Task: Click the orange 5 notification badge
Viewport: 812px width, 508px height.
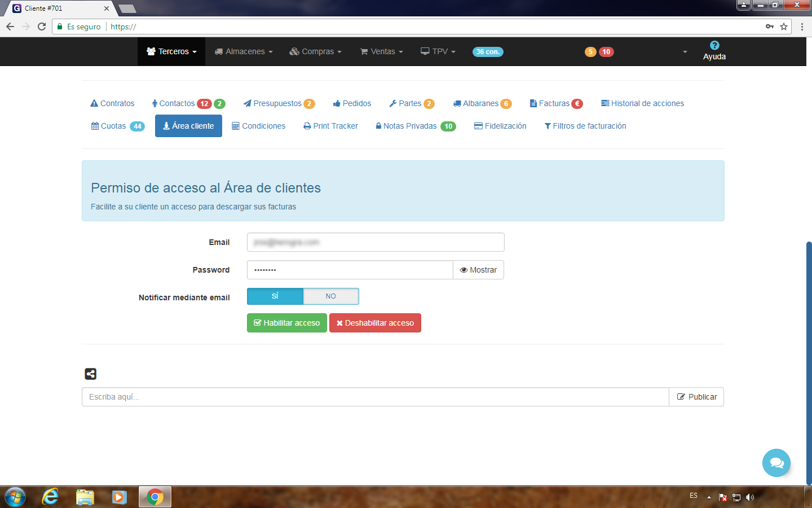Action: 590,52
